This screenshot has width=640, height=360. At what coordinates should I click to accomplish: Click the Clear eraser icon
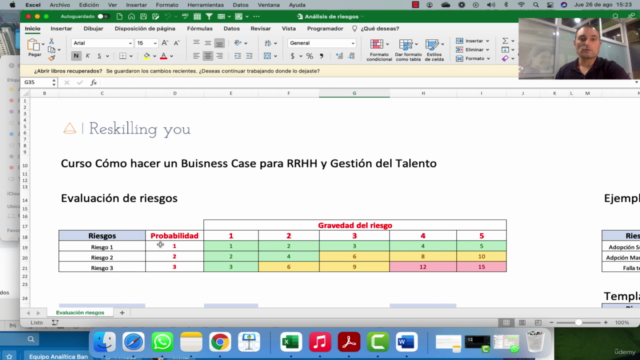[x=505, y=58]
